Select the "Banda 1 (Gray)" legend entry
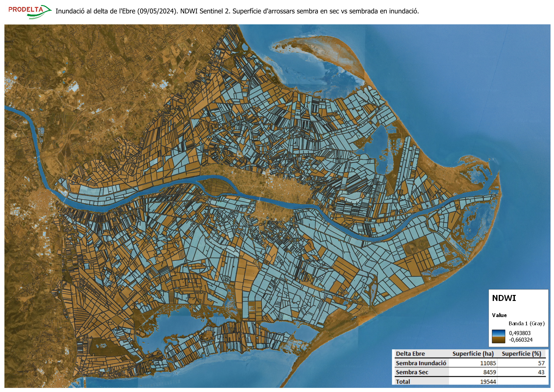This screenshot has width=554, height=392. 527,323
